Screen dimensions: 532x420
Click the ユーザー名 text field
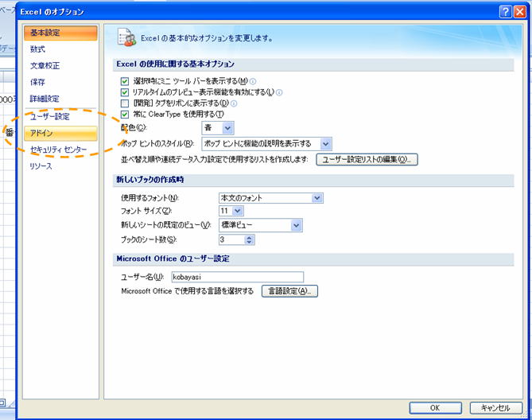pos(238,277)
